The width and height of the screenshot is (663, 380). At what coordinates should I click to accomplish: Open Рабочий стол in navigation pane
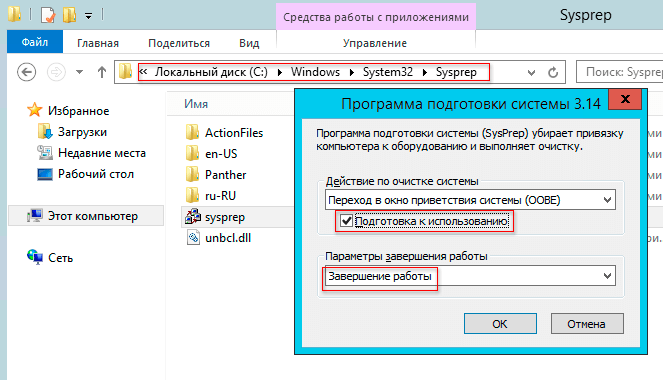96,174
